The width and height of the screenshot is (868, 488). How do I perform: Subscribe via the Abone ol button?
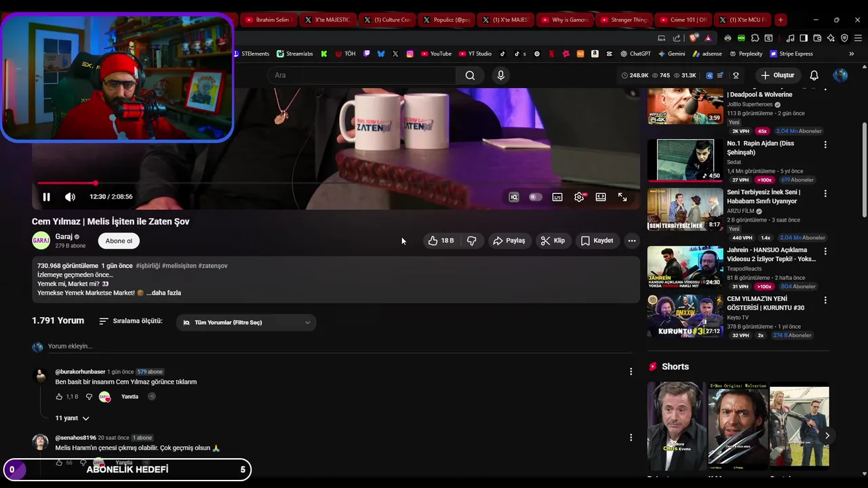point(119,241)
